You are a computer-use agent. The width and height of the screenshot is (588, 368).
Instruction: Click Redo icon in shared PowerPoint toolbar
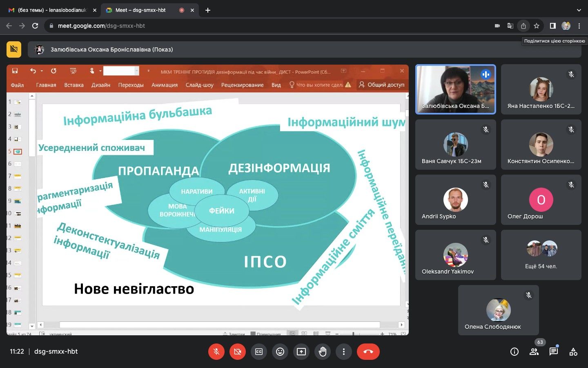pos(53,71)
